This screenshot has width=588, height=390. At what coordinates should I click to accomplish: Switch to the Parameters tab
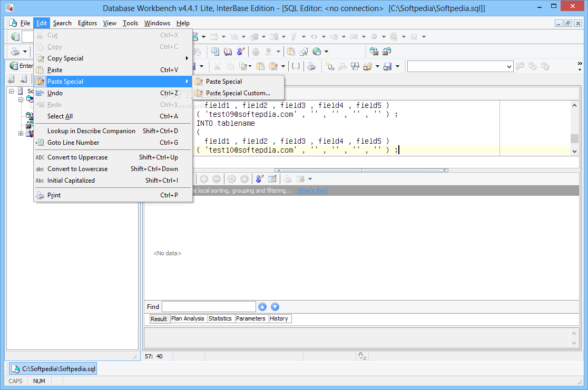click(x=250, y=318)
